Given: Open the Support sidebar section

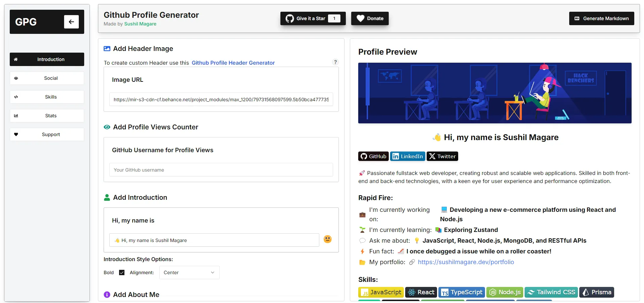Looking at the screenshot, I should point(47,134).
